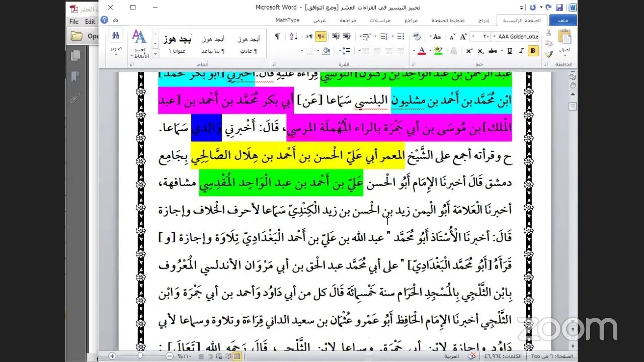Viewport: 644px width, 362px height.
Task: Open the font name dropdown
Action: click(494, 37)
